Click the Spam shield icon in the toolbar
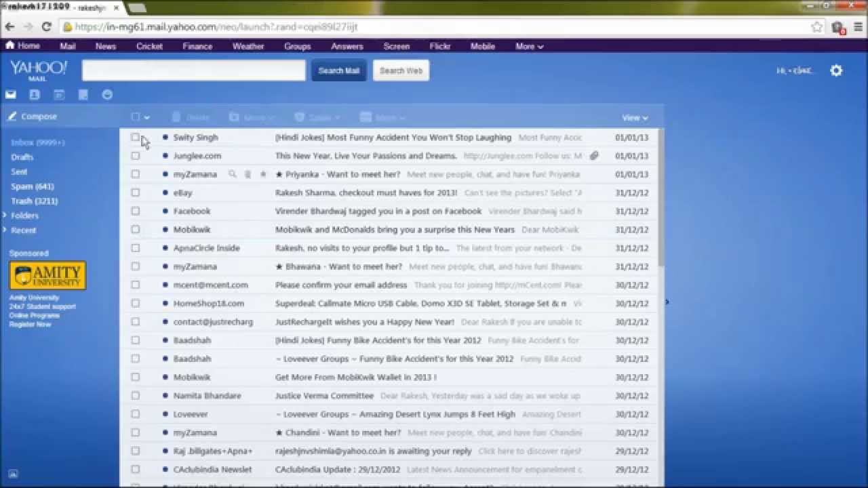 point(300,117)
